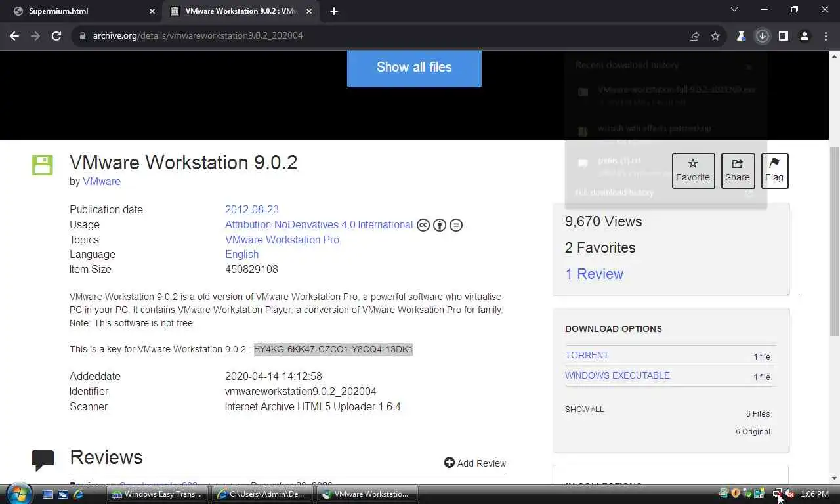Click Switch between windows quick launch icon
This screenshot has height=504, width=840.
pyautogui.click(x=63, y=494)
